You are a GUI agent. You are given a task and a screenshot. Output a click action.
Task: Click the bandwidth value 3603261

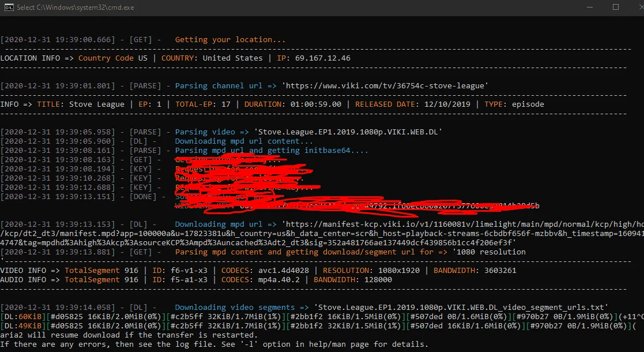500,270
